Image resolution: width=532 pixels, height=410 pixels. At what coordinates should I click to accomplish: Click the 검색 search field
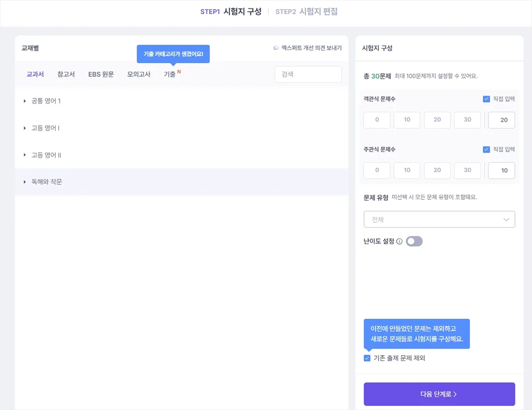point(308,74)
